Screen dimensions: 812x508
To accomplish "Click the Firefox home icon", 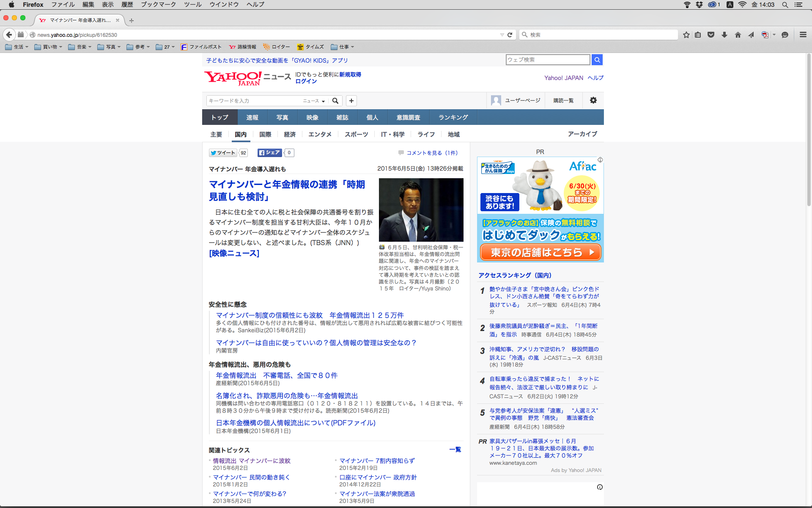I will pos(738,35).
